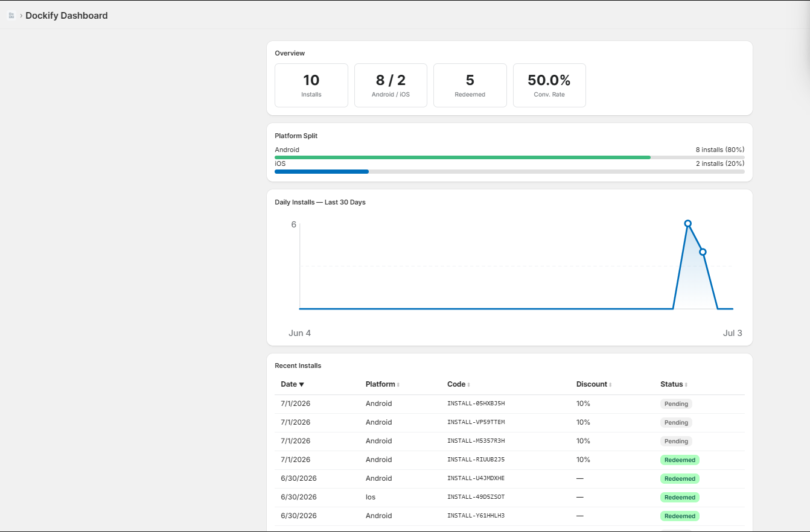Select code INSTALL-M5357R3H
This screenshot has height=532, width=810.
pos(476,441)
